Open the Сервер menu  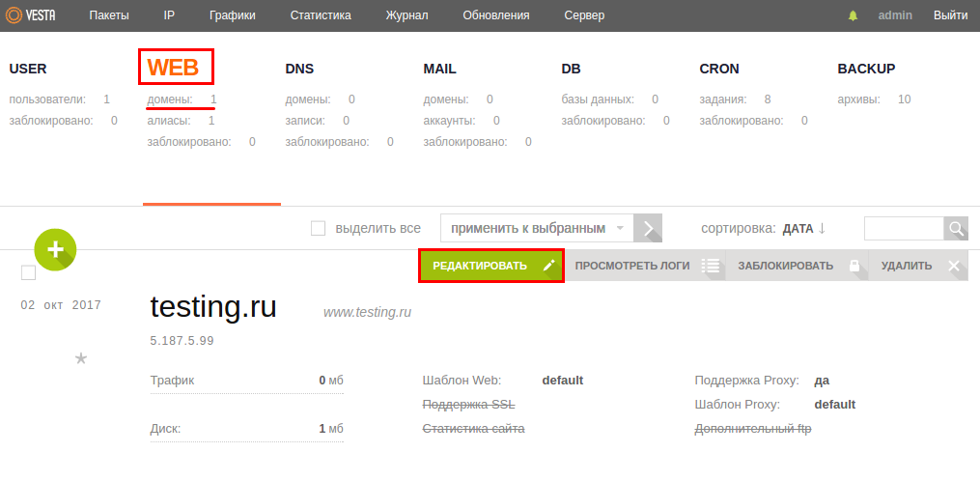tap(584, 15)
